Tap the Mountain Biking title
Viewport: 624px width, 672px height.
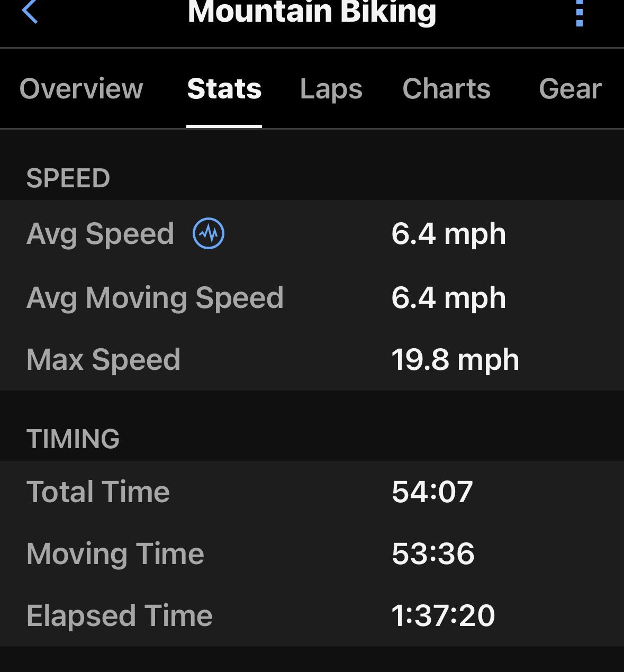click(312, 12)
